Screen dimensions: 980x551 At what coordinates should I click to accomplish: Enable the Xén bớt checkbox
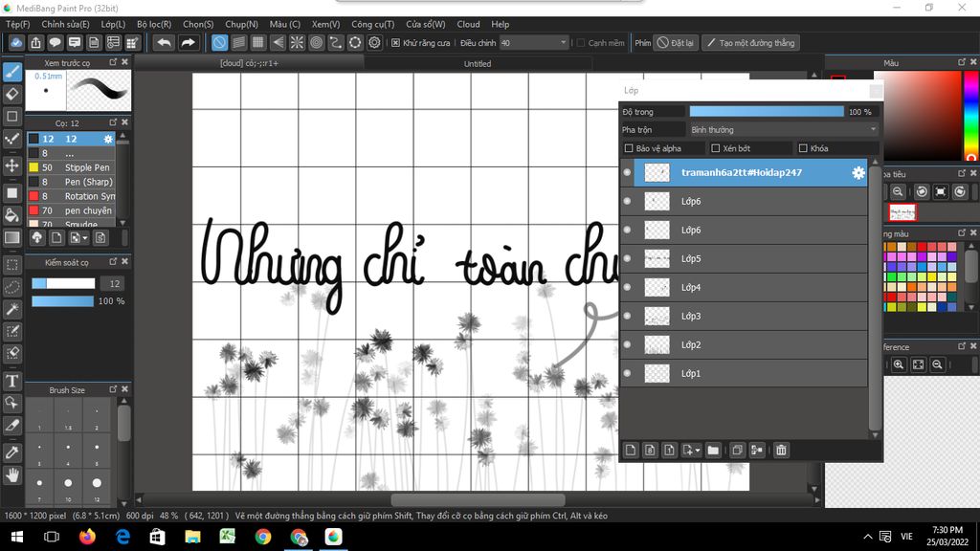point(716,148)
